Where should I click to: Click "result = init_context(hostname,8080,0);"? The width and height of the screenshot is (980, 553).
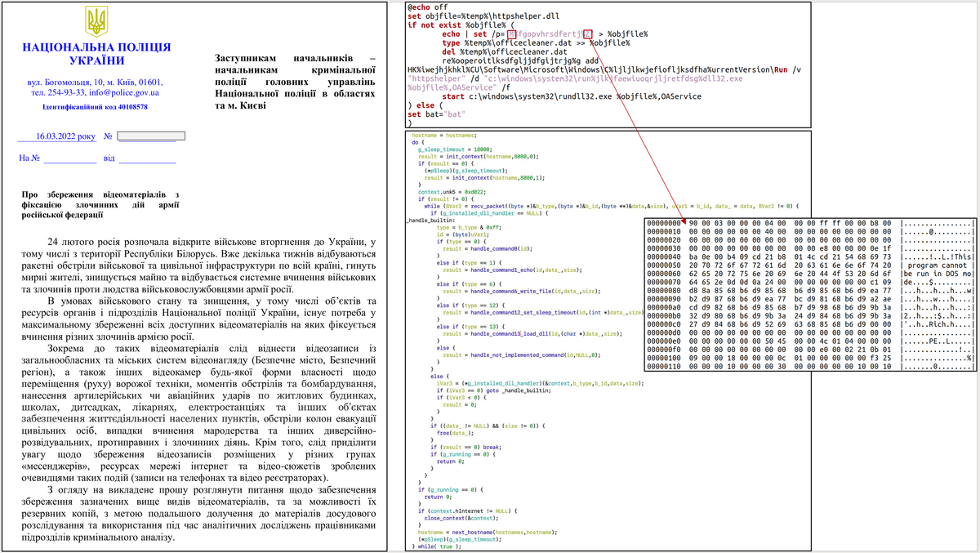pos(478,156)
